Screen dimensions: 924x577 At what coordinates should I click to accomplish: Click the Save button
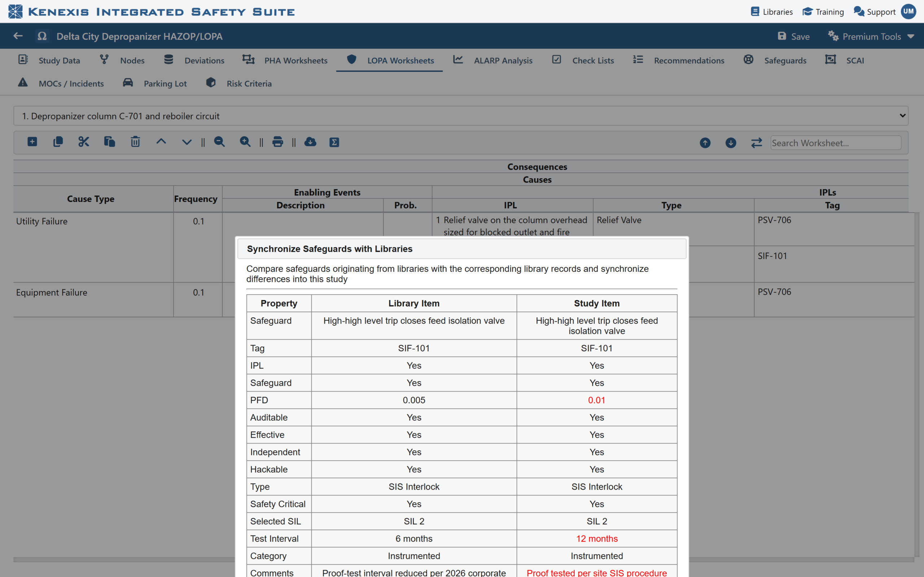[793, 36]
